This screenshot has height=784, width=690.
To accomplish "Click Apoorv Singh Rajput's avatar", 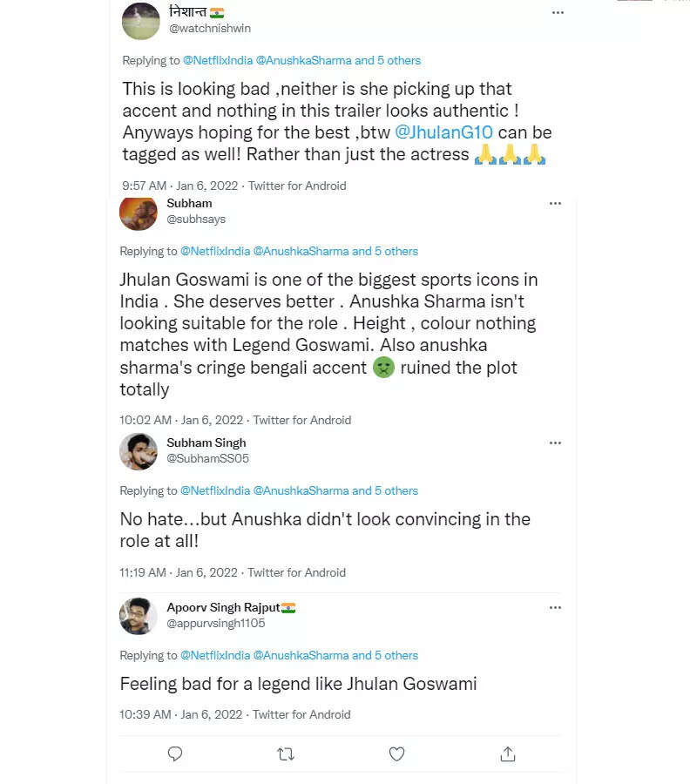I will tap(139, 616).
